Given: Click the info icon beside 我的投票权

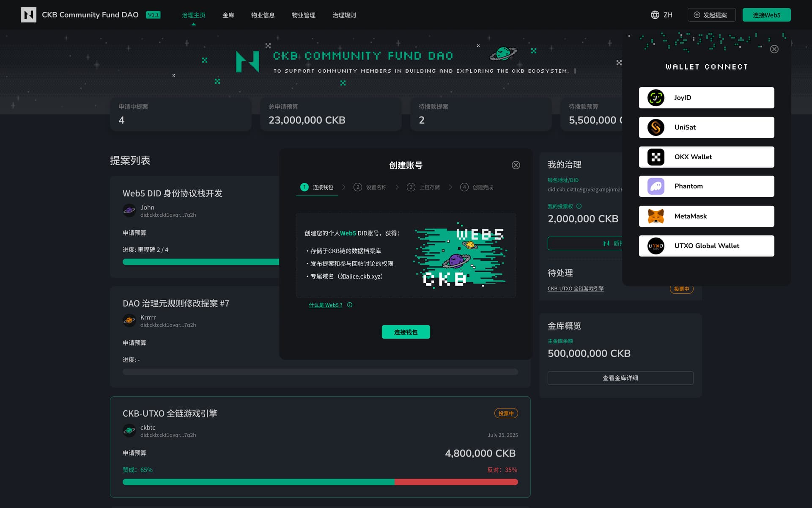Looking at the screenshot, I should point(579,207).
